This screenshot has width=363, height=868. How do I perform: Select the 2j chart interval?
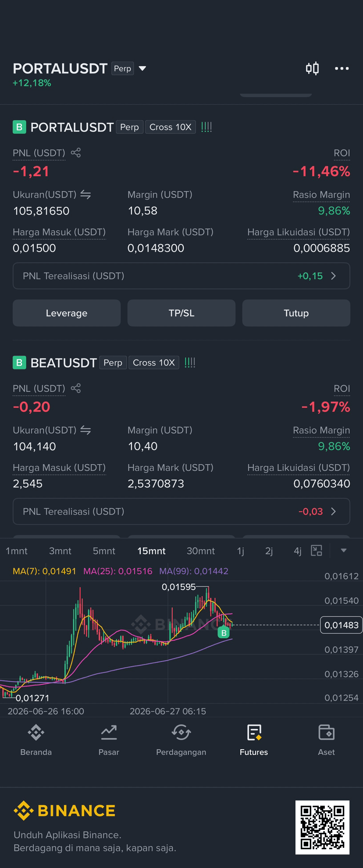coord(269,551)
